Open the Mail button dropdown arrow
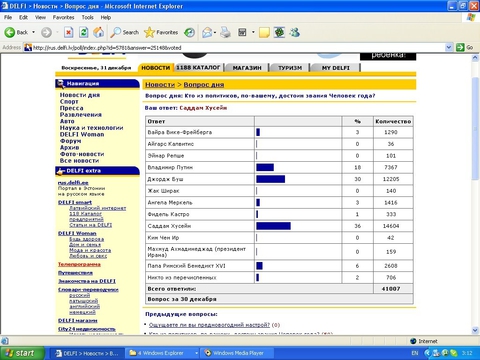This screenshot has height=360, width=480. (215, 32)
